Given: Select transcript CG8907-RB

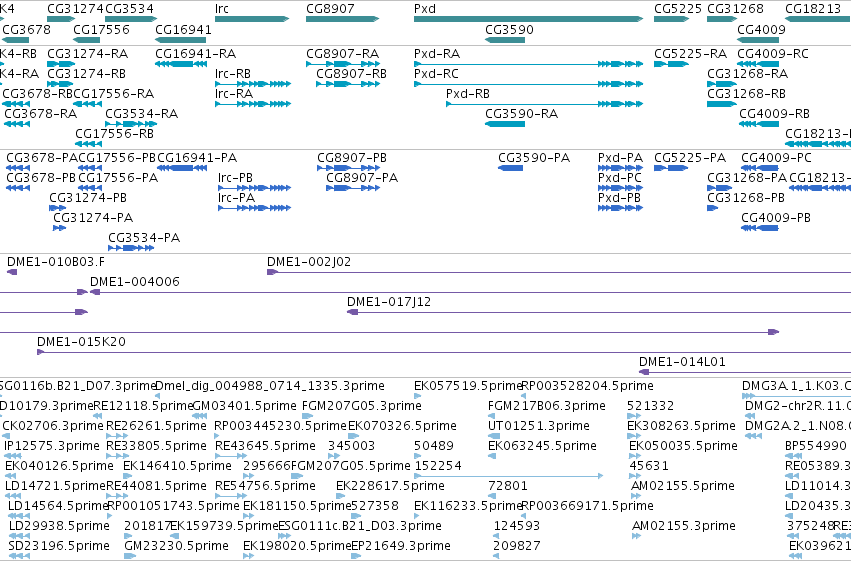Looking at the screenshot, I should click(352, 74).
